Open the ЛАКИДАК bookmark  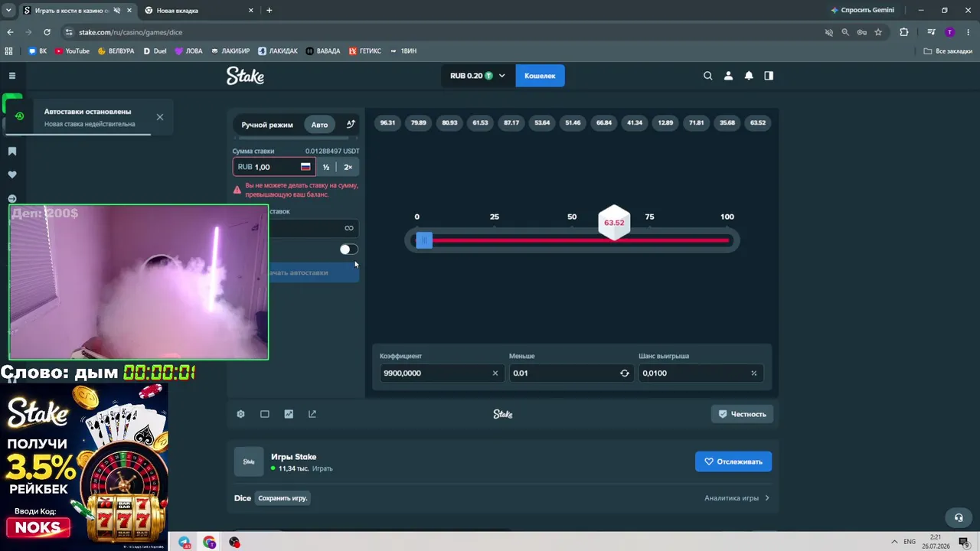click(x=278, y=51)
